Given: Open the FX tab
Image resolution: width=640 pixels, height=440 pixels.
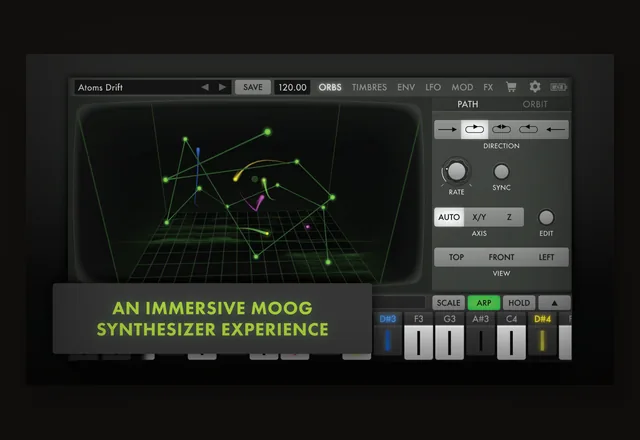Looking at the screenshot, I should tap(488, 87).
